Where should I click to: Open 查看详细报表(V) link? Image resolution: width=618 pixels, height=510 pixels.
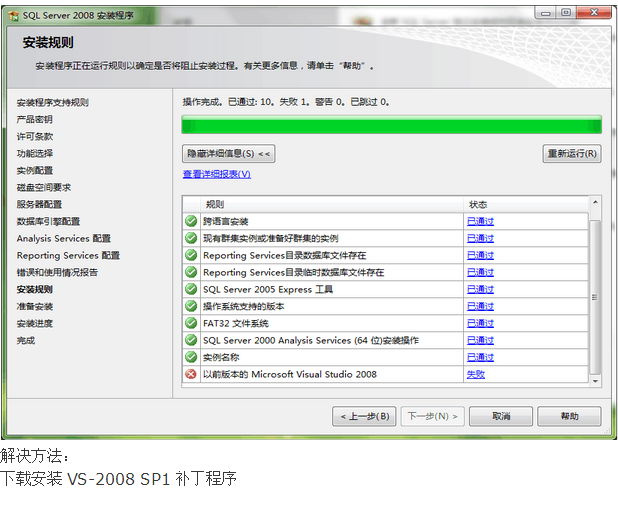point(217,174)
